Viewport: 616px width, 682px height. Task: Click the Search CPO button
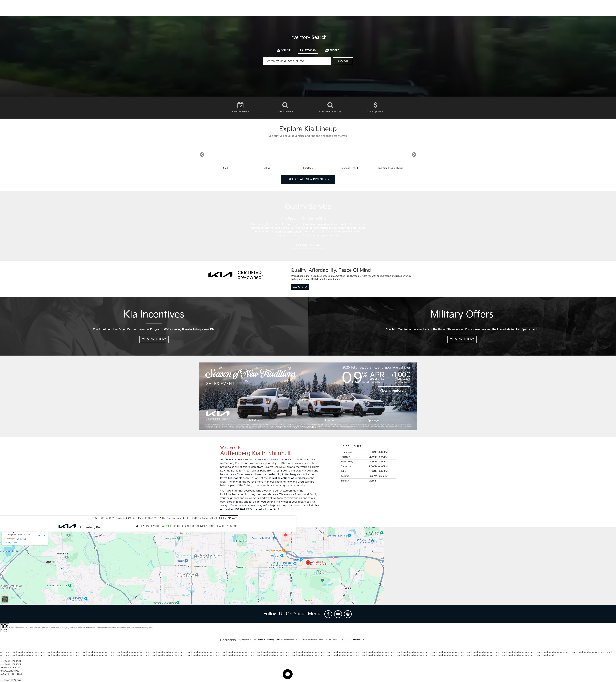300,287
